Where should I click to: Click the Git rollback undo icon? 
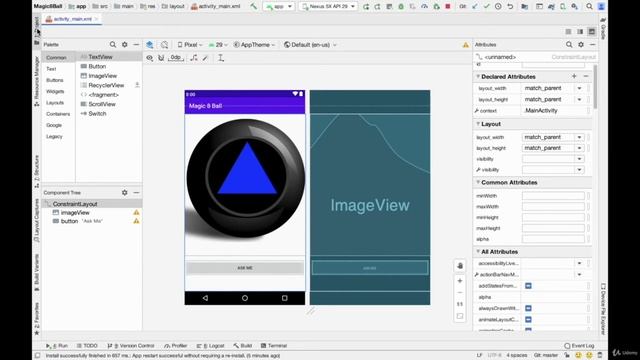pyautogui.click(x=510, y=7)
